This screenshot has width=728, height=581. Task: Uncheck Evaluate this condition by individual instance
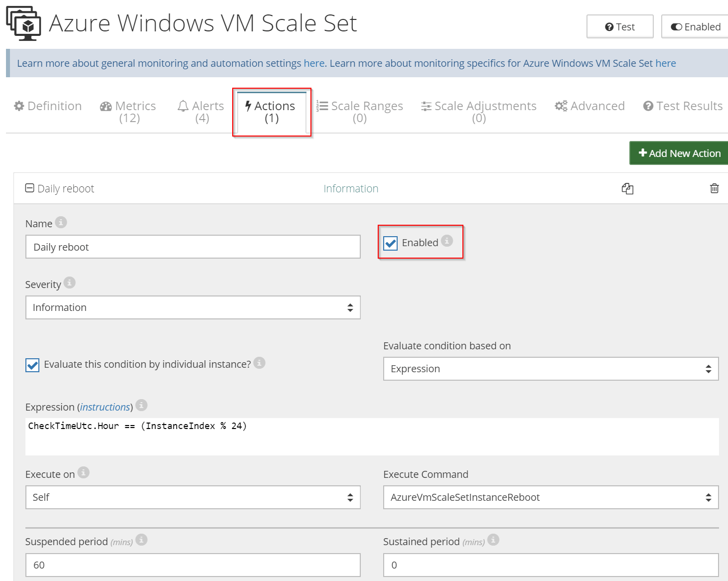32,365
